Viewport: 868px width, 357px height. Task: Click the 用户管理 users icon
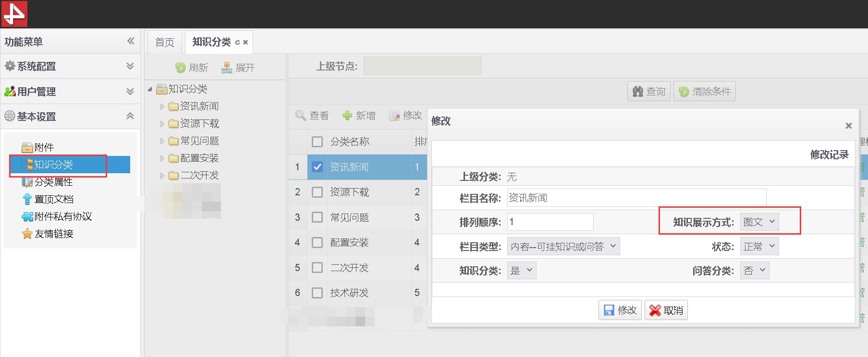point(10,91)
